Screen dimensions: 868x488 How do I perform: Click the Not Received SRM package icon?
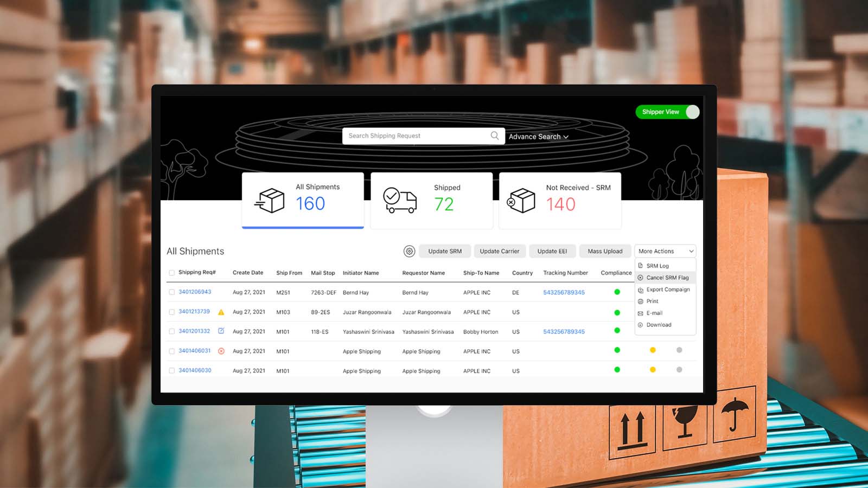coord(521,201)
